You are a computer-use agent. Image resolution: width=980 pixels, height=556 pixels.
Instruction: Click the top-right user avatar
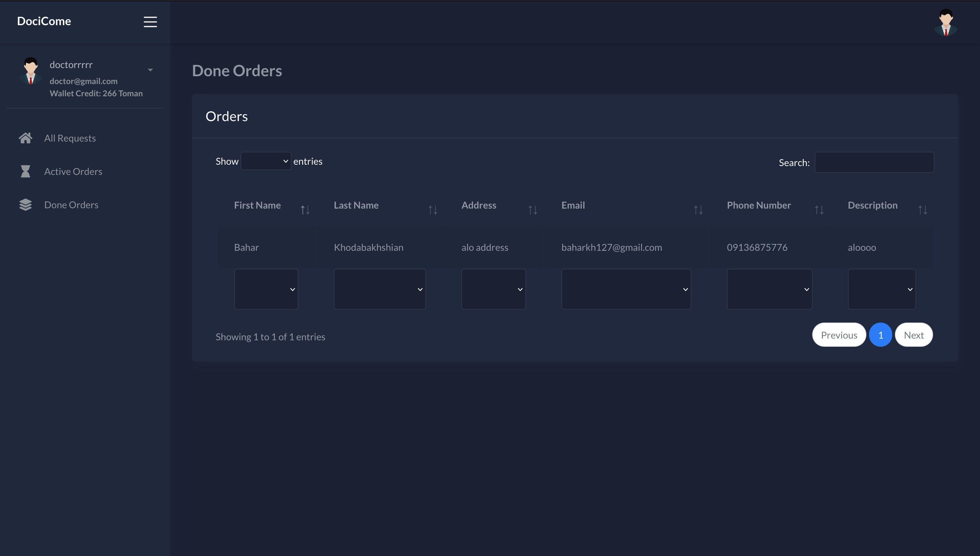coord(946,22)
